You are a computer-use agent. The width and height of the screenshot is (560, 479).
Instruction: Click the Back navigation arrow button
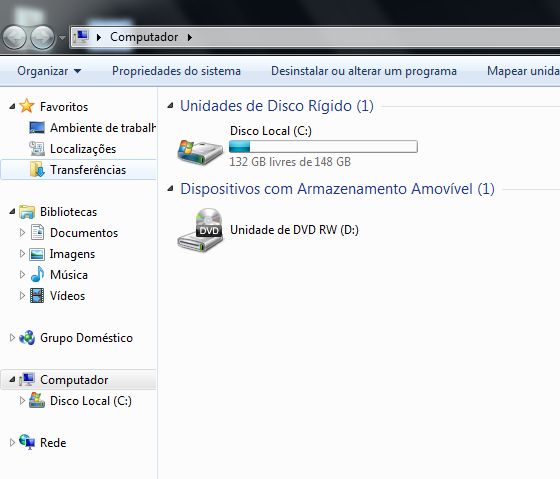(14, 37)
